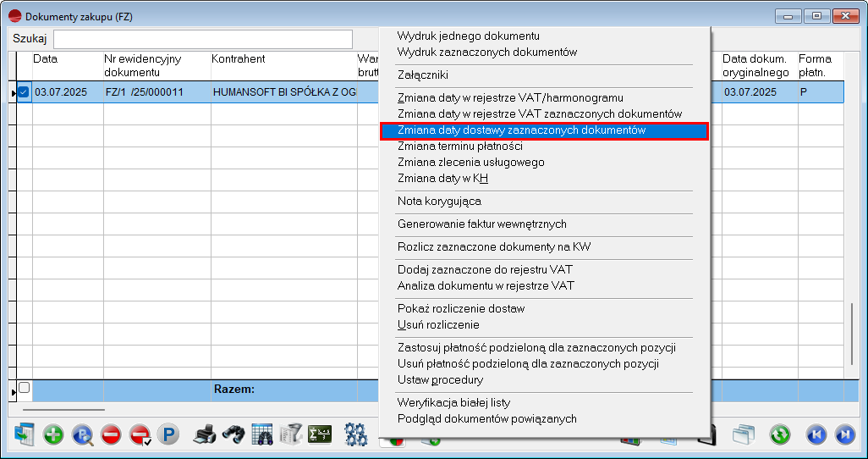Delete the marked documents icon
Screen dimensions: 868x459
click(140, 434)
